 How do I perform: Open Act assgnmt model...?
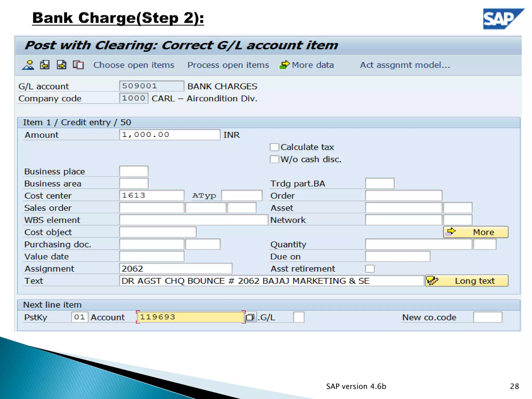[x=405, y=65]
